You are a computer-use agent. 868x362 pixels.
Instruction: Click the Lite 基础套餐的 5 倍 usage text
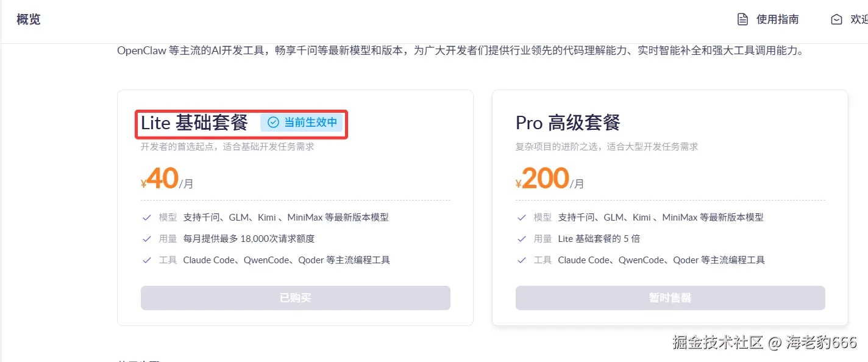[x=599, y=239]
